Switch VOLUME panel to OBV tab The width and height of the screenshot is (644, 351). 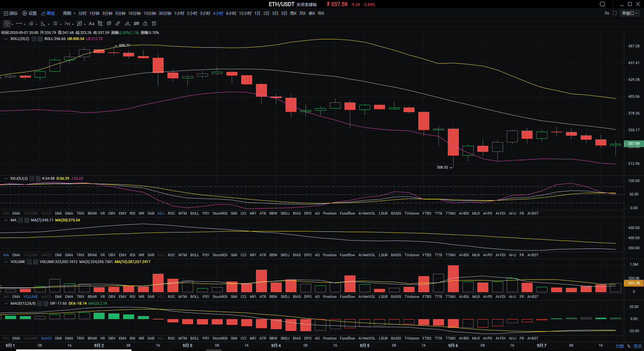click(x=112, y=297)
